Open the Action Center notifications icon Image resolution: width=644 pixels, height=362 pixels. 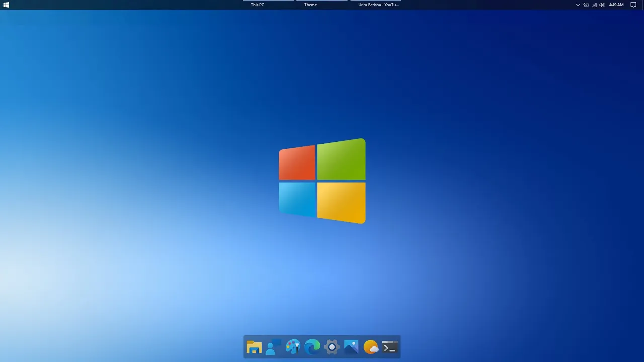coord(633,5)
